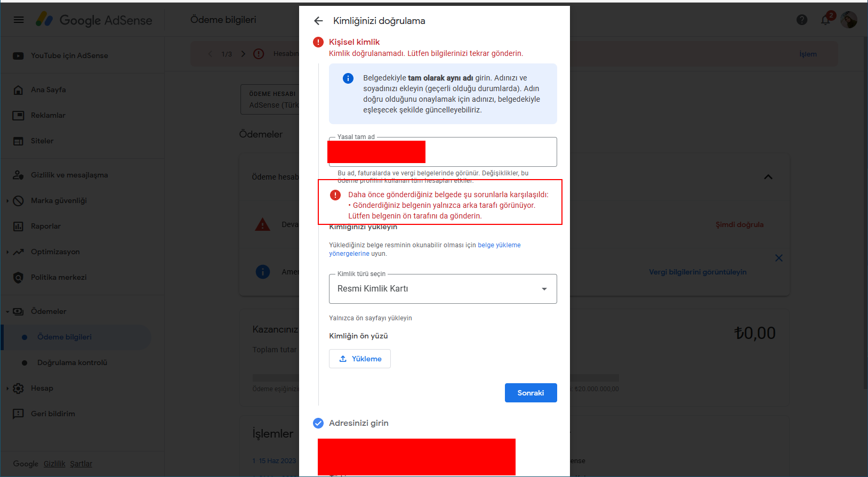The width and height of the screenshot is (868, 477).
Task: Open the notifications bell
Action: click(825, 20)
